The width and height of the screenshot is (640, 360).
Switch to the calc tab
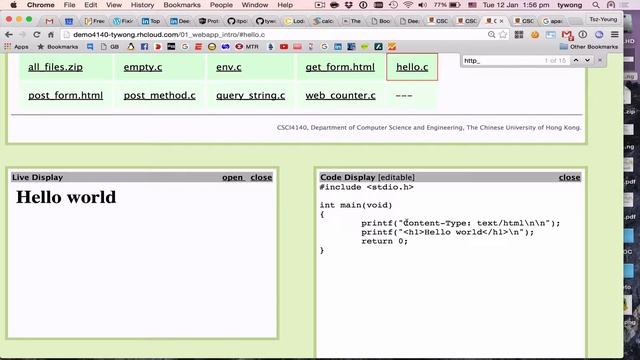pos(323,21)
